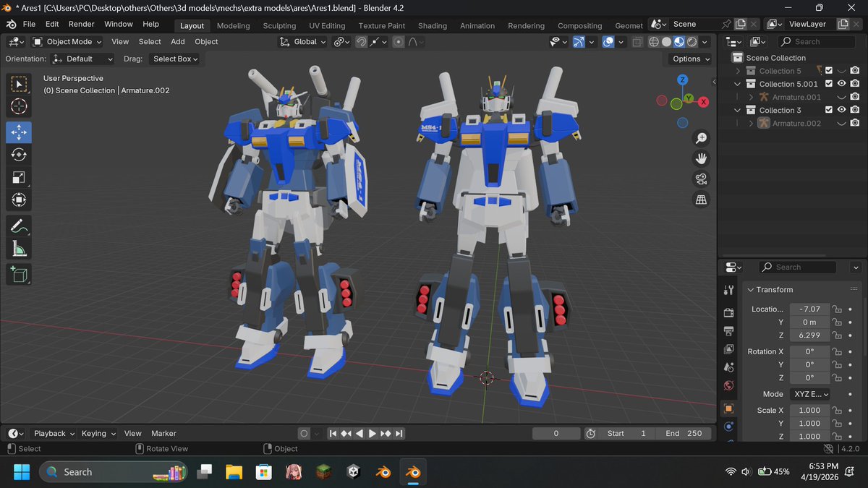Toggle proportional editing
The height and width of the screenshot is (488, 868).
tap(399, 42)
